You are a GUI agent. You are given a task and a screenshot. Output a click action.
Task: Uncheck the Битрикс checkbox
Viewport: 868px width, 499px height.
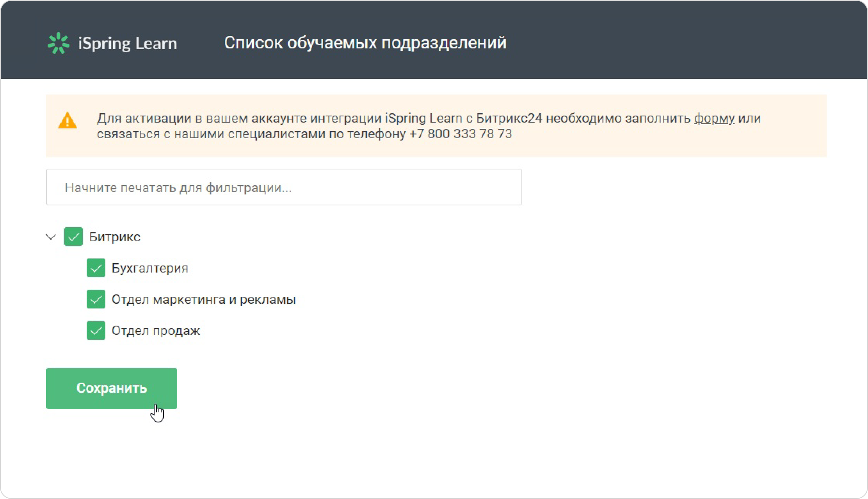(x=73, y=237)
